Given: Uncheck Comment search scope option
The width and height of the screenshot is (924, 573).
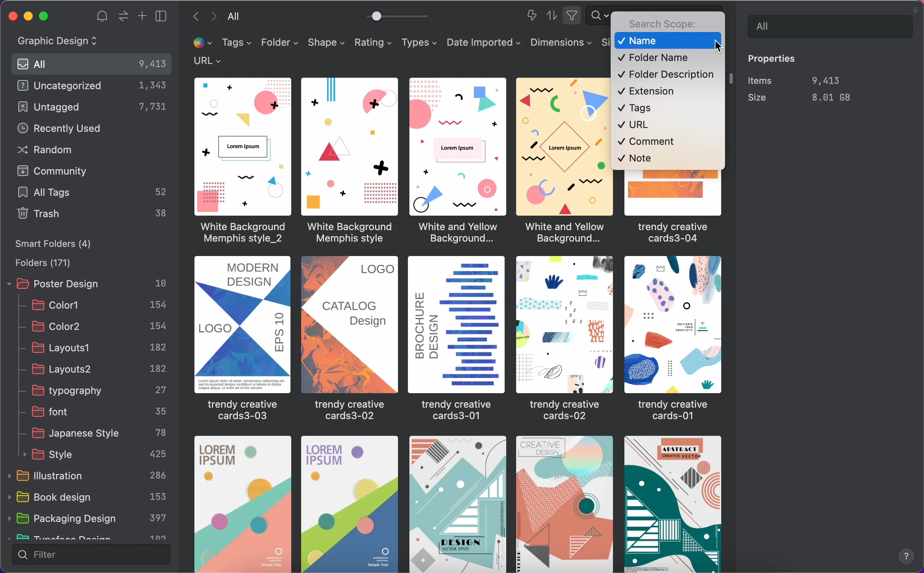Looking at the screenshot, I should tap(667, 142).
